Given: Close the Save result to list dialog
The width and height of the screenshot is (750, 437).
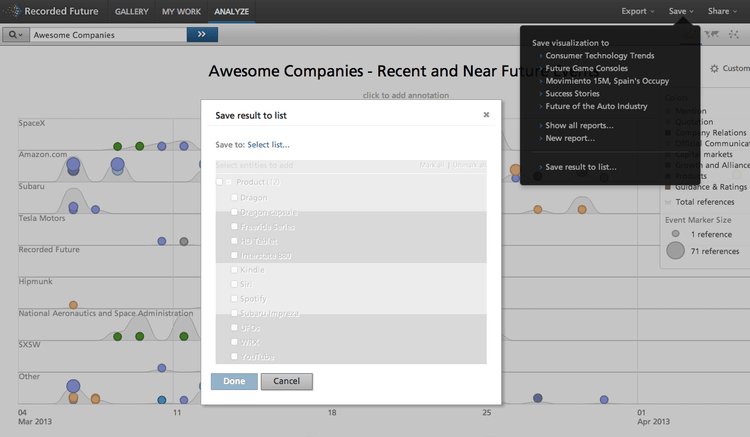Looking at the screenshot, I should pos(486,114).
